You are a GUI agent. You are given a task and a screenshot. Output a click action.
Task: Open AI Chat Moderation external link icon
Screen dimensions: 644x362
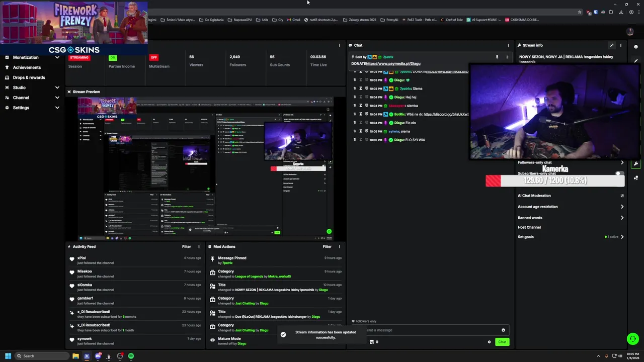click(x=622, y=196)
